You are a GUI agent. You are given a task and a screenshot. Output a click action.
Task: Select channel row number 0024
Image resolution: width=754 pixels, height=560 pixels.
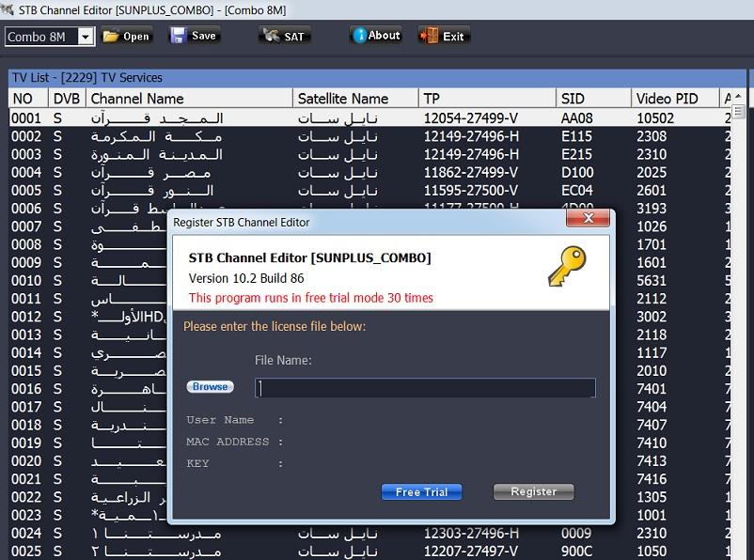click(x=370, y=533)
